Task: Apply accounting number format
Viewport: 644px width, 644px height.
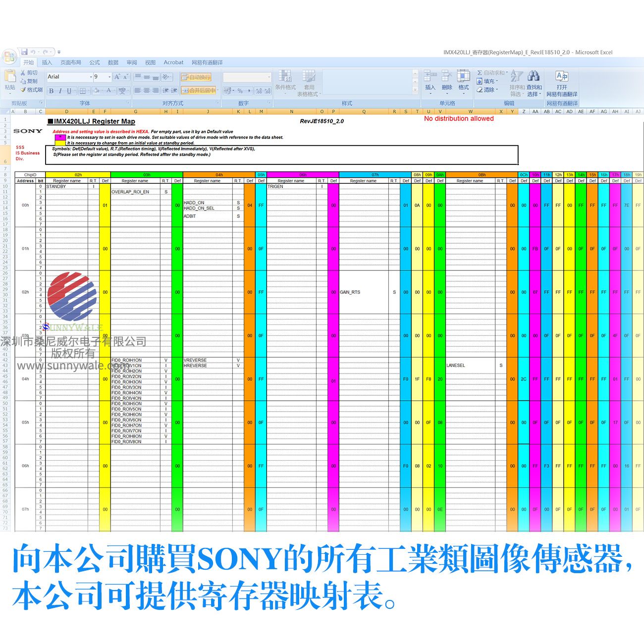Action: (x=228, y=91)
